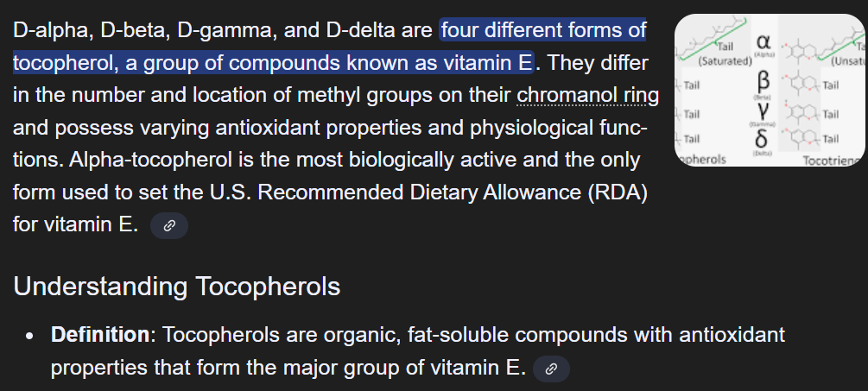Click the source link icon after the first paragraph
This screenshot has width=868, height=391.
169,225
